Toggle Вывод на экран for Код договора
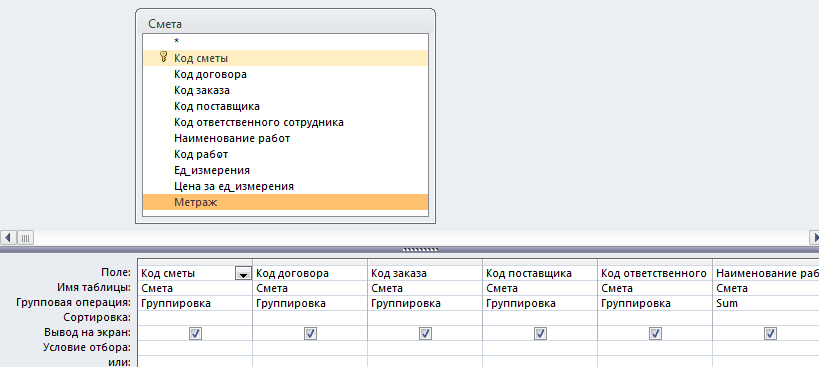 (310, 333)
